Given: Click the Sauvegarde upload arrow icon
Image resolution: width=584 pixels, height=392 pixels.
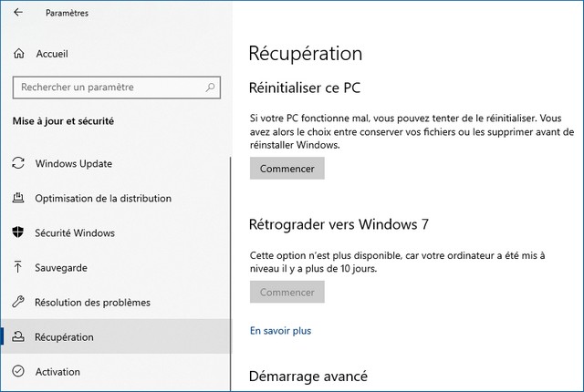Looking at the screenshot, I should coord(18,268).
